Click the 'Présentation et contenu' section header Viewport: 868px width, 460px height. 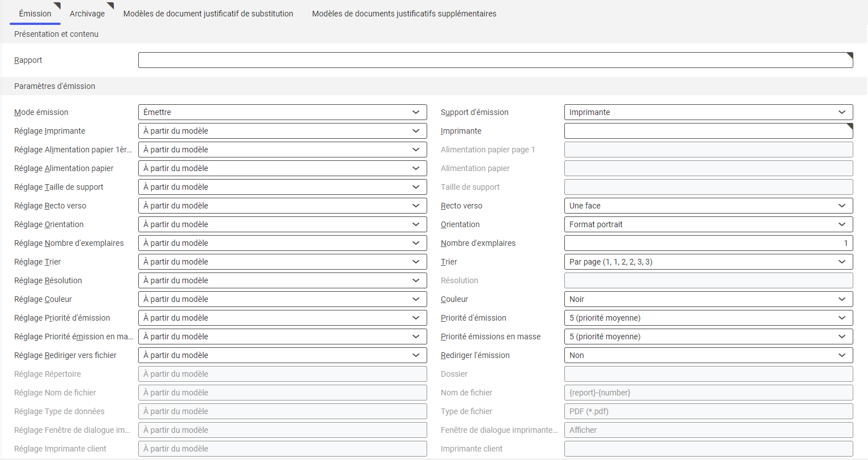click(56, 34)
